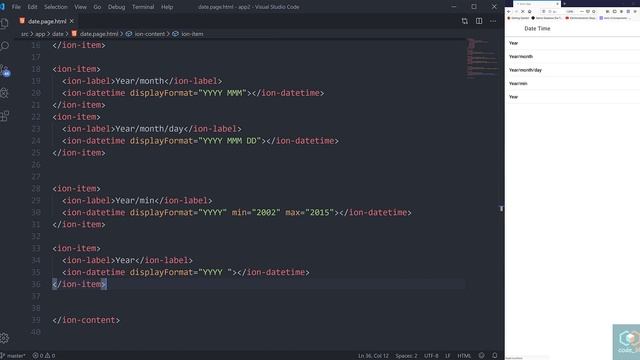The width and height of the screenshot is (640, 360).
Task: Close the date.page.html editor tab
Action: click(72, 21)
